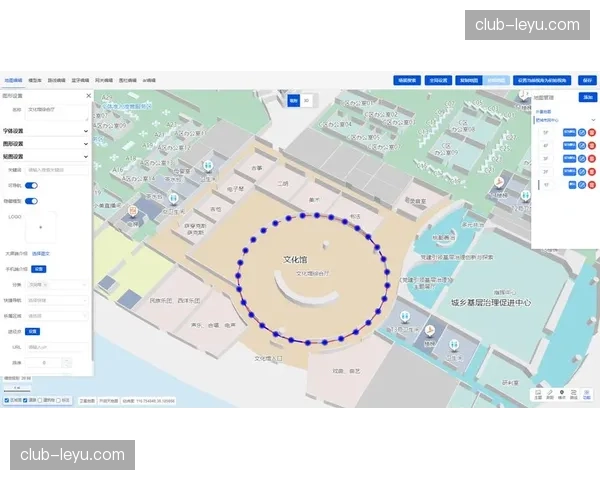The image size is (600, 480).
Task: Click the route icon in the map tool strip
Action: coord(574,394)
